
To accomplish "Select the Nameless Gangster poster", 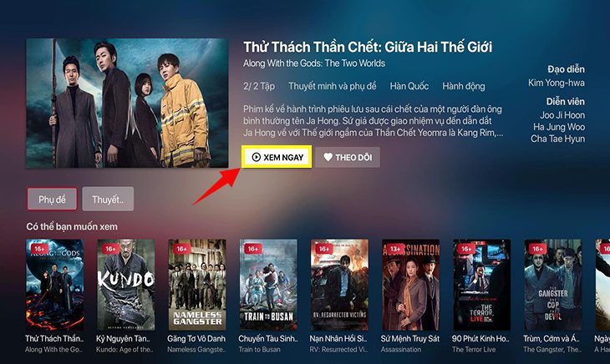I will pos(197,285).
